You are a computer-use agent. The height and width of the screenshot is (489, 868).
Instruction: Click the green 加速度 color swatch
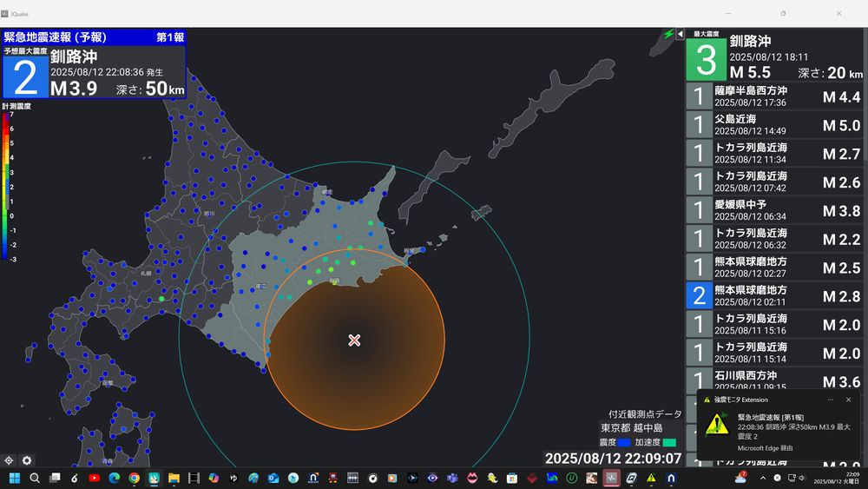coord(669,442)
